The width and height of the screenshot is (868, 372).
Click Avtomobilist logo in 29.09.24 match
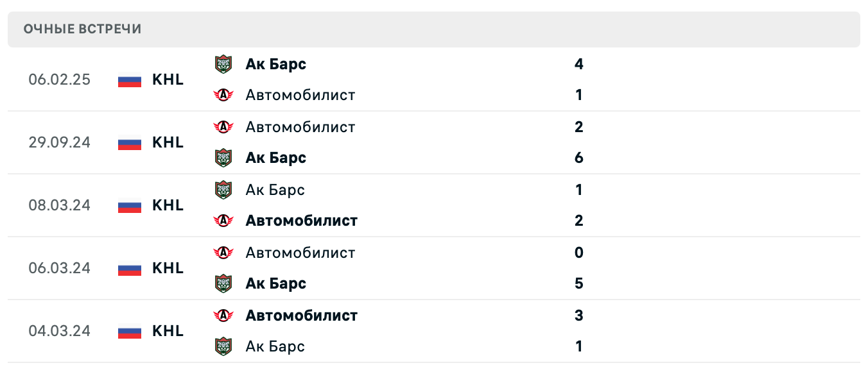point(223,127)
